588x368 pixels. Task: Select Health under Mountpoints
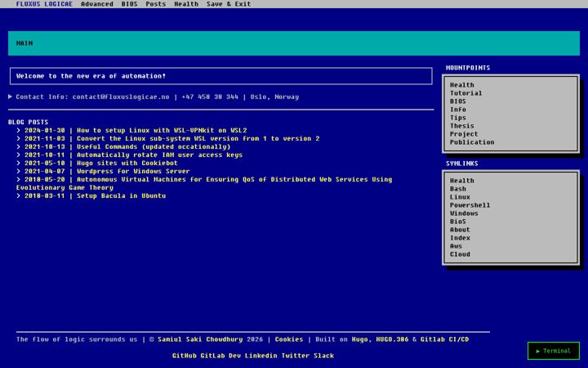[462, 85]
